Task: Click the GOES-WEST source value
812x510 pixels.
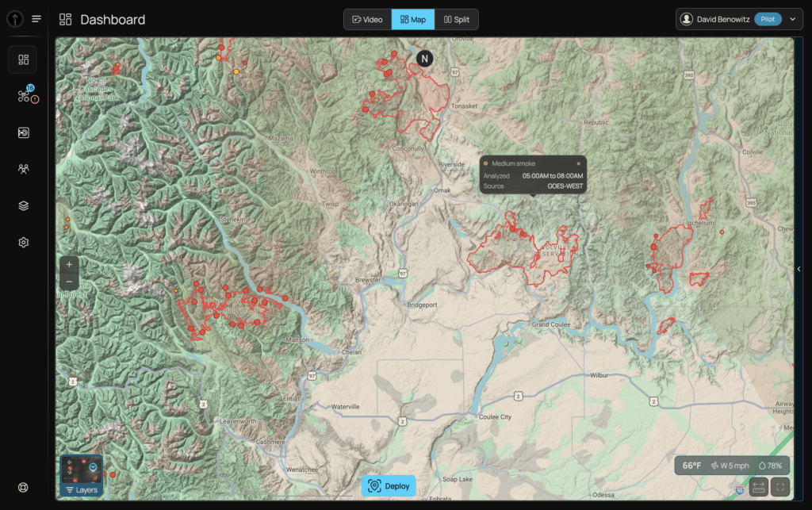Action: point(565,186)
